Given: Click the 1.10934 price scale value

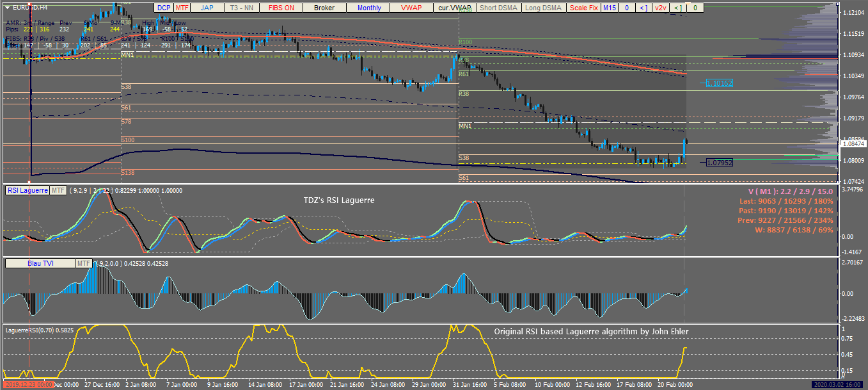Looking at the screenshot, I should pos(853,55).
